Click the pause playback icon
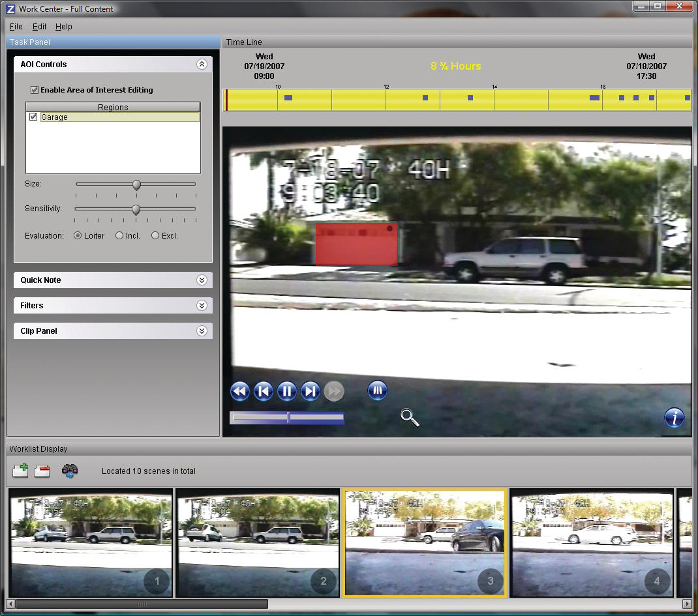 286,390
